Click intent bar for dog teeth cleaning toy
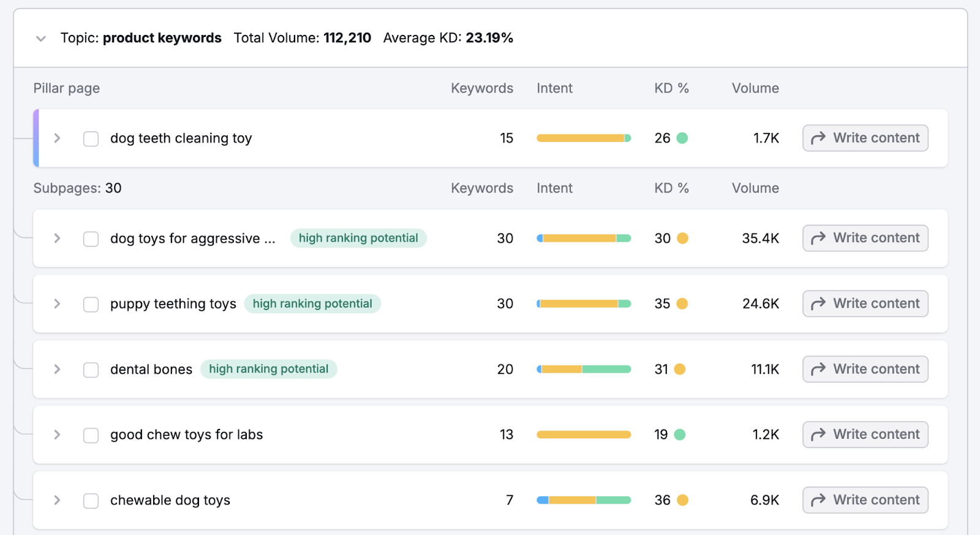The image size is (980, 535). click(584, 138)
